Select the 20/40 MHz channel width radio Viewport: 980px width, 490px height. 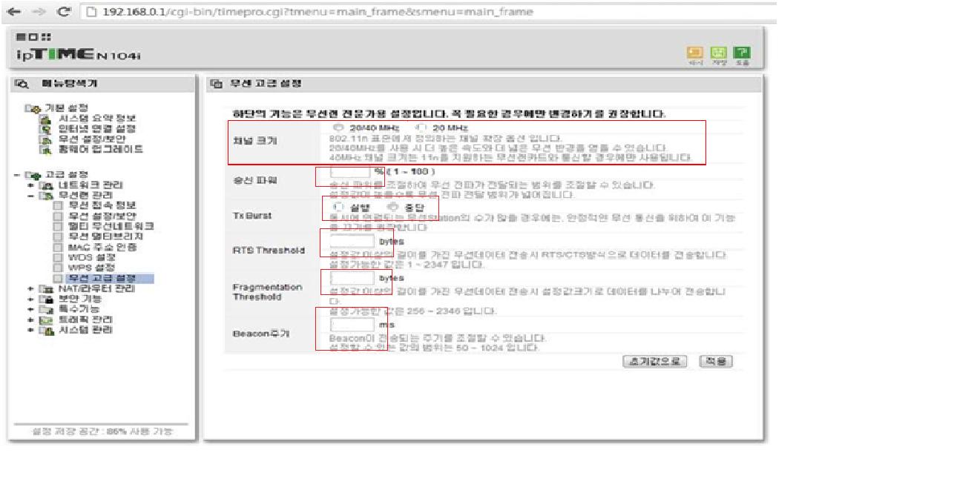339,128
